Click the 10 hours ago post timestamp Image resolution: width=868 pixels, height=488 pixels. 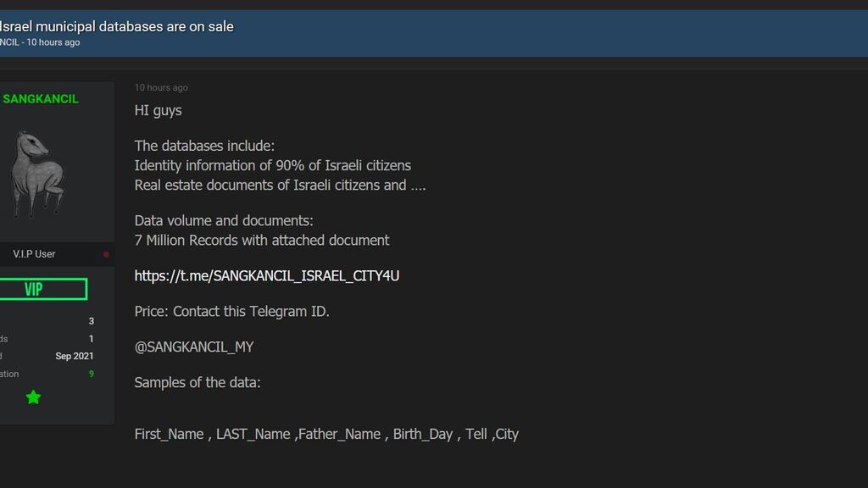pyautogui.click(x=161, y=87)
